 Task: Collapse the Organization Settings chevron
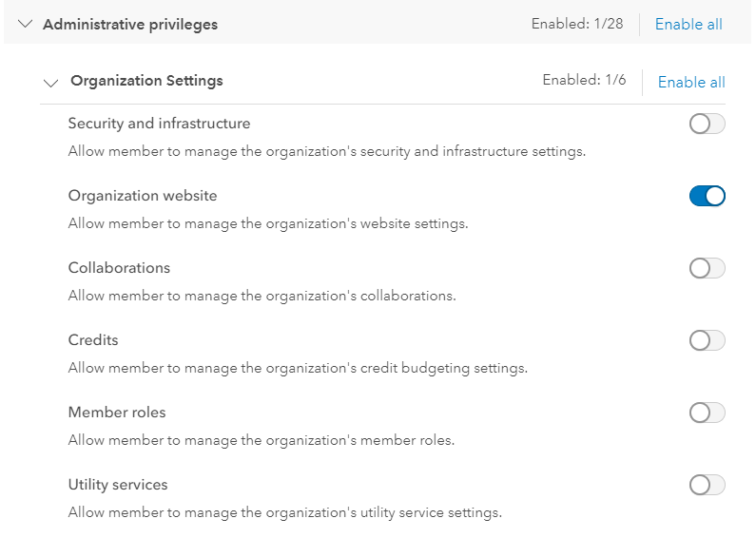(x=51, y=82)
